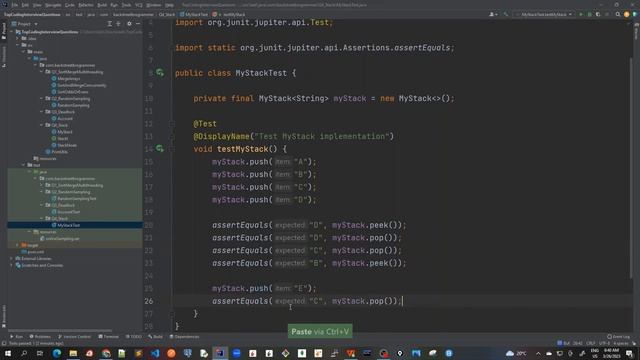Open Windows Start menu
Image resolution: width=640 pixels, height=360 pixels.
(7, 353)
